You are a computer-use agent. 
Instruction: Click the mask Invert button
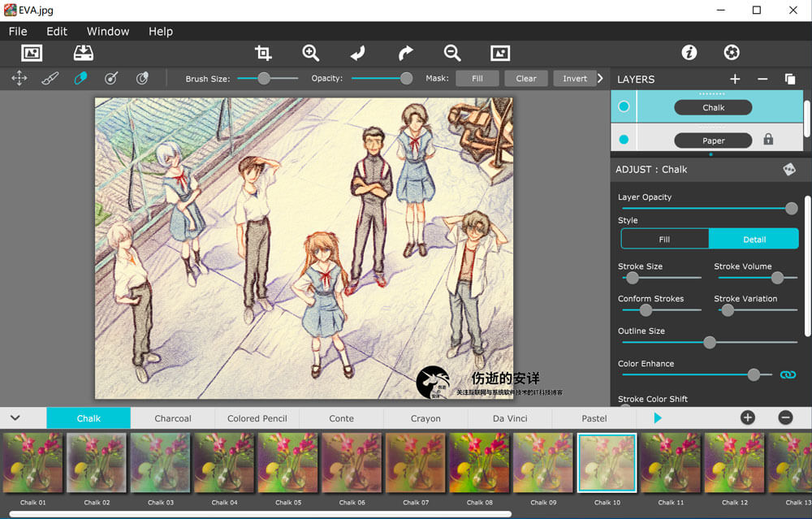coord(575,78)
